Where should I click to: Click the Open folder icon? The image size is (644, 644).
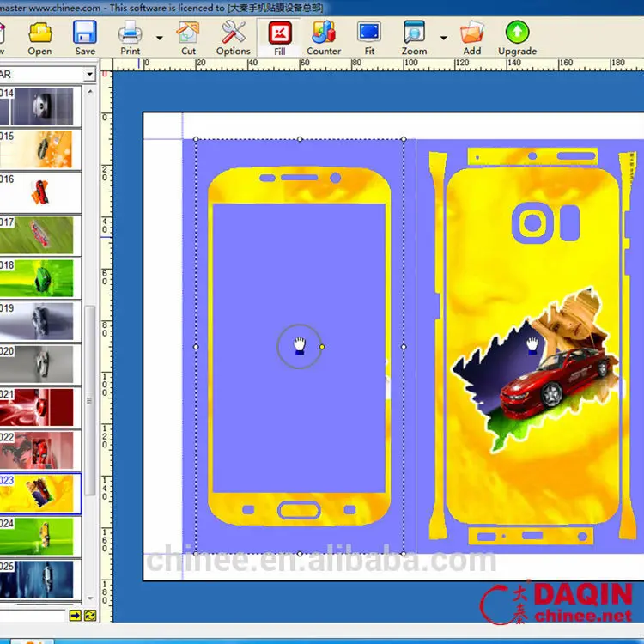click(x=39, y=34)
